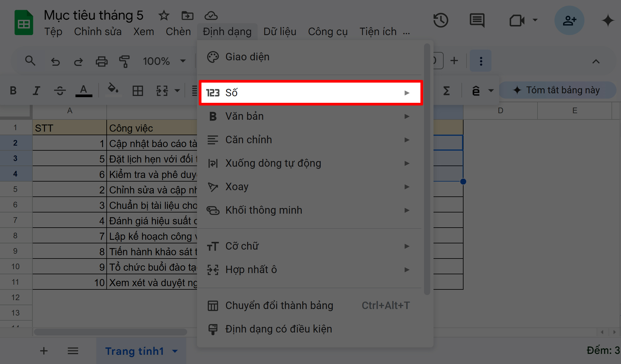Click the undo icon
The image size is (621, 364).
point(55,61)
